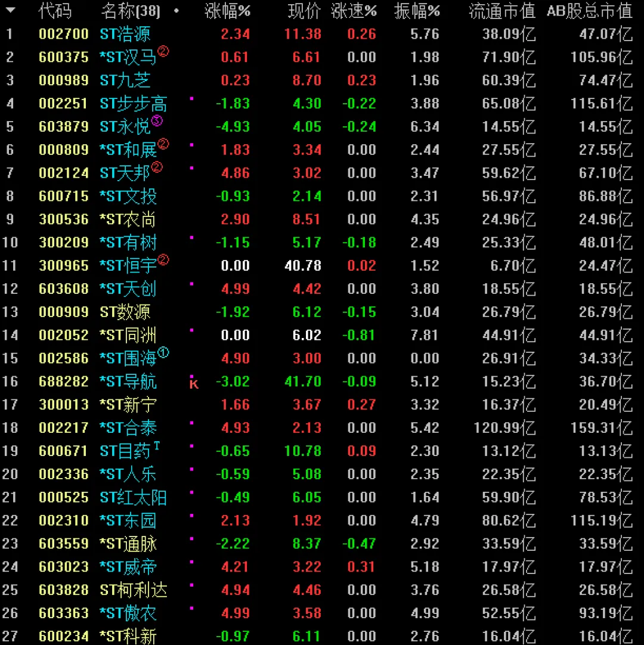This screenshot has height=645, width=644.
Task: Click the circled 2 badge next to *ST汉马
Action: (163, 51)
